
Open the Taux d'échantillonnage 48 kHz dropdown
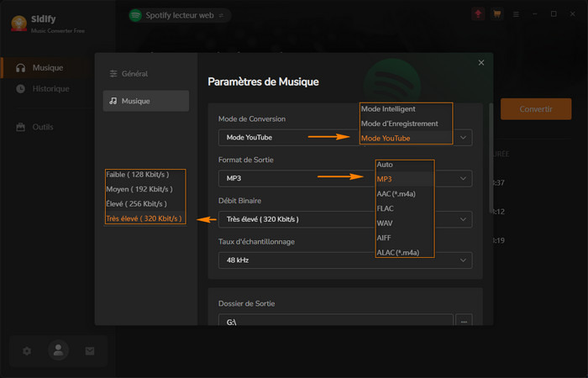click(x=344, y=260)
